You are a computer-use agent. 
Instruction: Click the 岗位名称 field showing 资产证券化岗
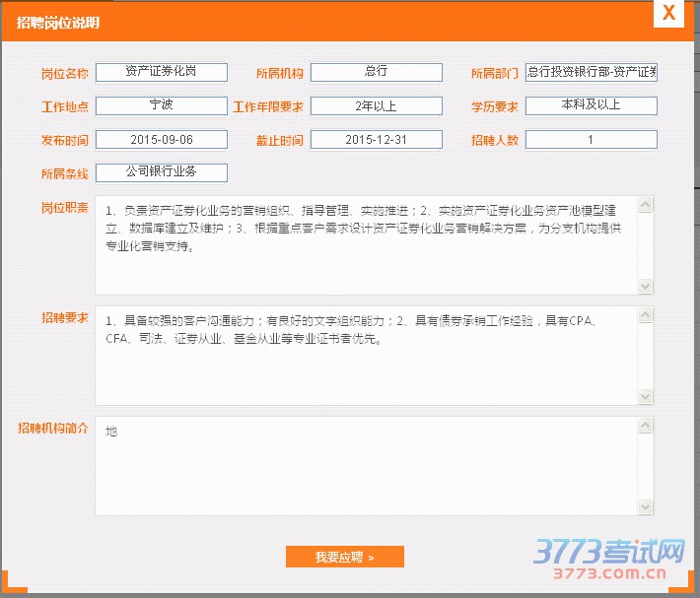pyautogui.click(x=162, y=72)
